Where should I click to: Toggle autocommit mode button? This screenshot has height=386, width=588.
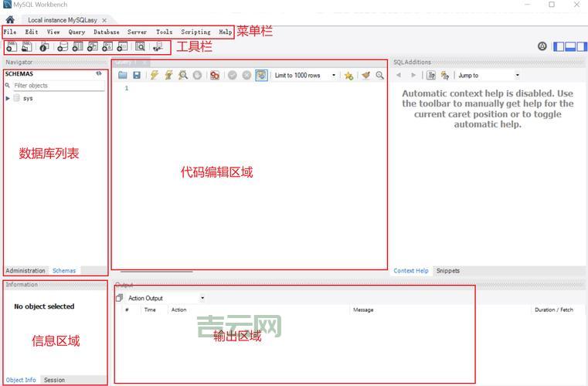[x=261, y=76]
